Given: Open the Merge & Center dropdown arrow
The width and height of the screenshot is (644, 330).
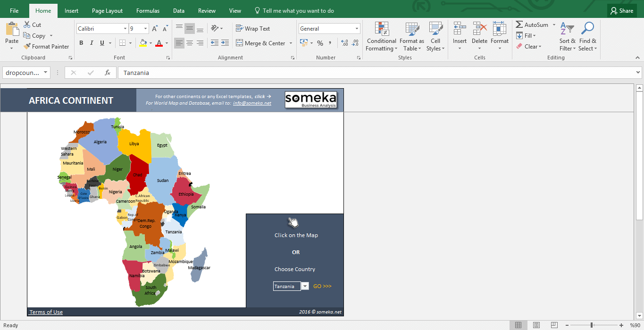Looking at the screenshot, I should click(x=291, y=43).
